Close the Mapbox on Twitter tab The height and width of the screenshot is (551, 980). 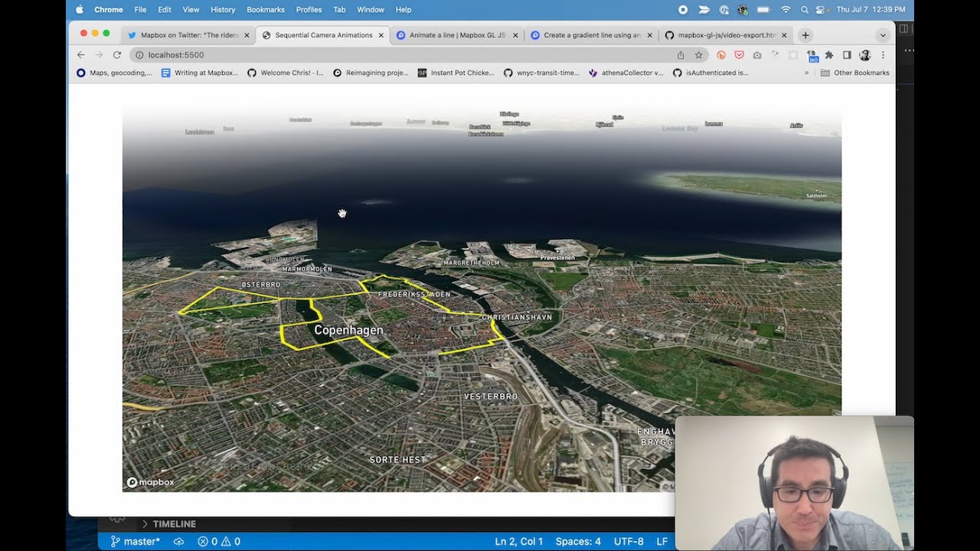(247, 35)
